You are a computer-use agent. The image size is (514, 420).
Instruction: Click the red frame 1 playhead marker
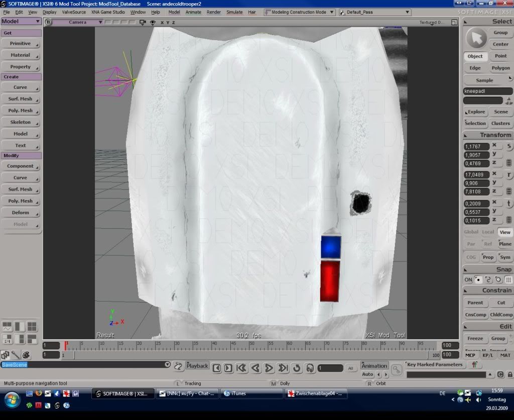[66, 345]
